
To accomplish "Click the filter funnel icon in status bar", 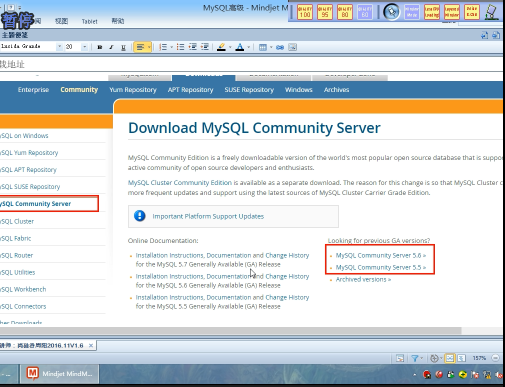I will click(x=415, y=358).
